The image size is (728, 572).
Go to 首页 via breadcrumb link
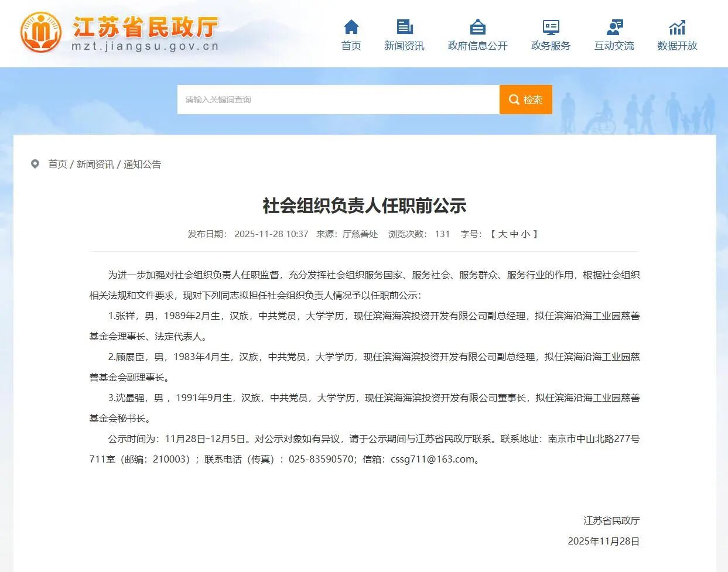click(57, 165)
